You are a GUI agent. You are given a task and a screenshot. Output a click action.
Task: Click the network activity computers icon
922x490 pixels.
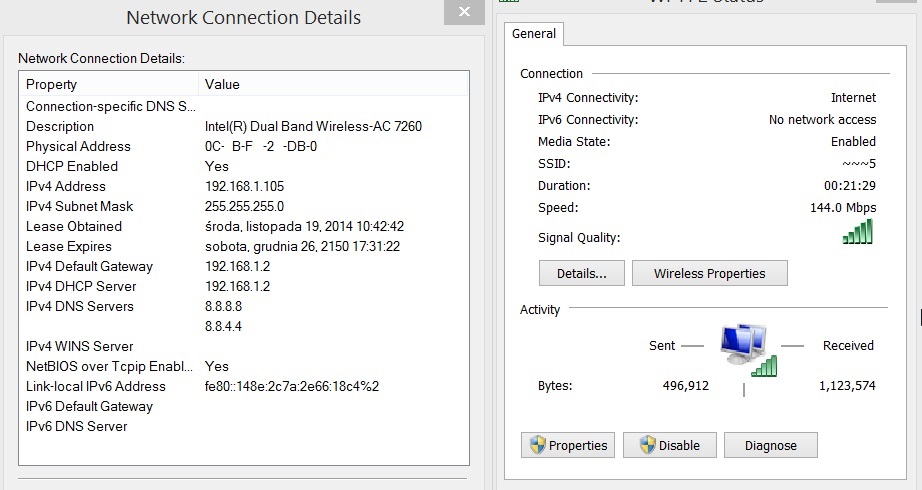pyautogui.click(x=747, y=349)
